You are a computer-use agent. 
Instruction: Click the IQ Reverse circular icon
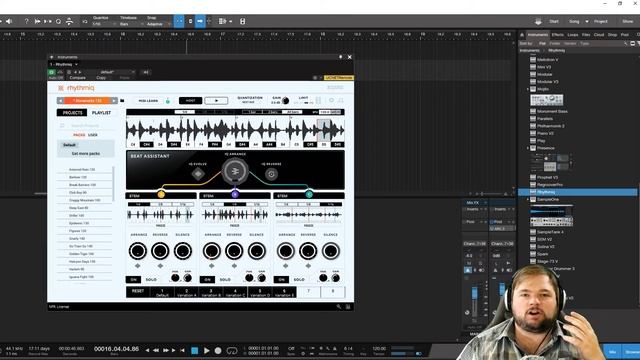271,174
